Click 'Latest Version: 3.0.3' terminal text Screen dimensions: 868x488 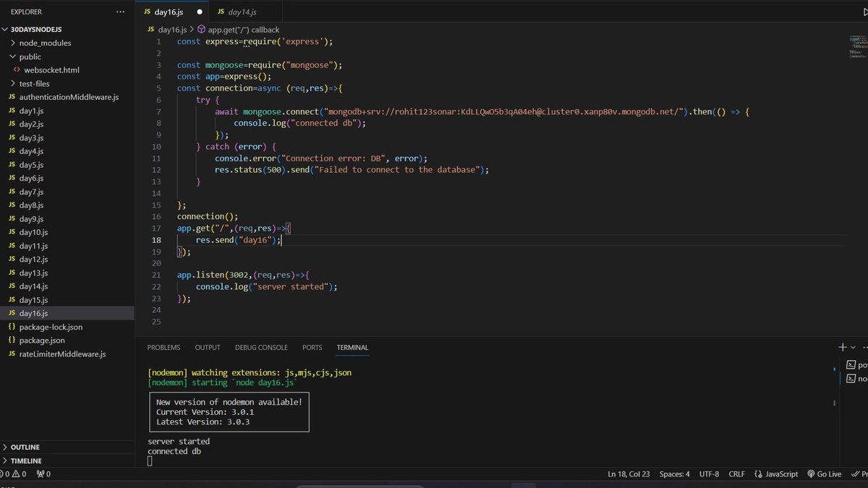pyautogui.click(x=203, y=421)
